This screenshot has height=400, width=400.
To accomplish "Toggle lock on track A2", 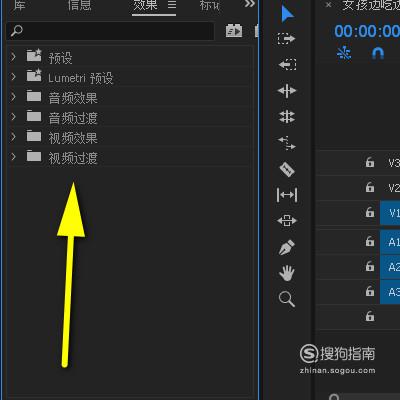I will pos(370,266).
